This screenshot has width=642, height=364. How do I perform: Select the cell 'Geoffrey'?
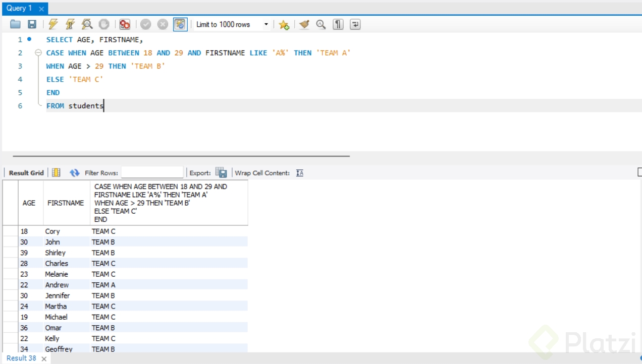point(67,349)
